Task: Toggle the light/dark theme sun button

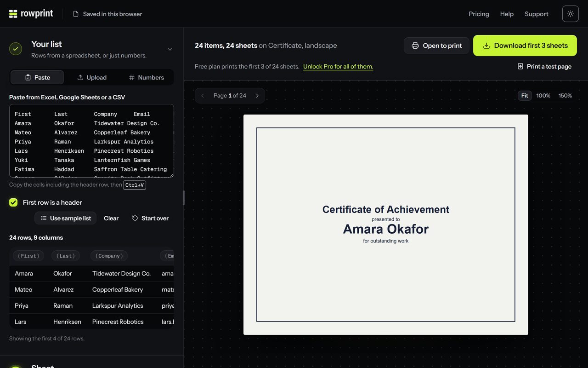Action: (x=571, y=14)
